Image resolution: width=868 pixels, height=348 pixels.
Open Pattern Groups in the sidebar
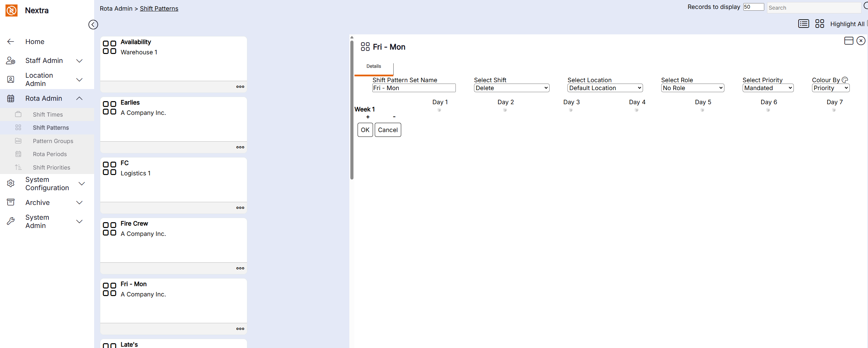47,141
